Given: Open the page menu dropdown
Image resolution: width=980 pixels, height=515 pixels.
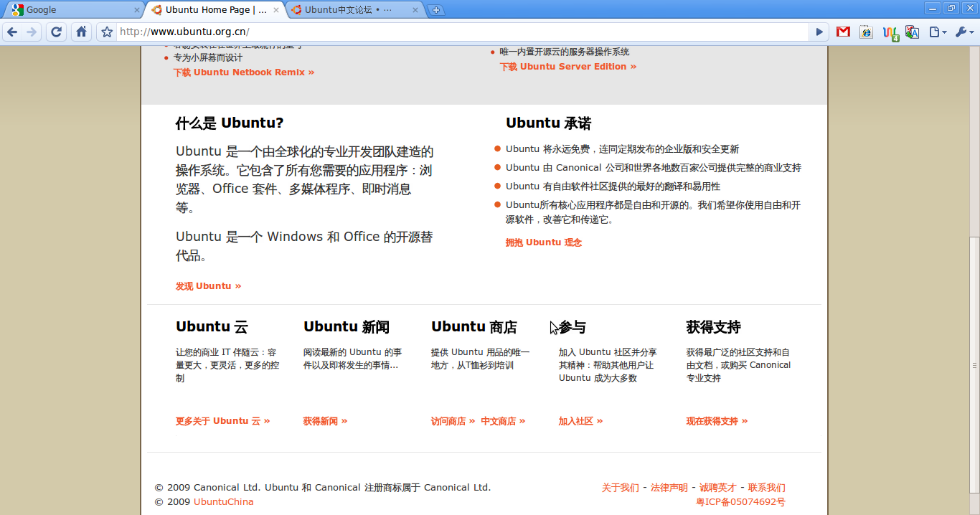Looking at the screenshot, I should pyautogui.click(x=938, y=32).
